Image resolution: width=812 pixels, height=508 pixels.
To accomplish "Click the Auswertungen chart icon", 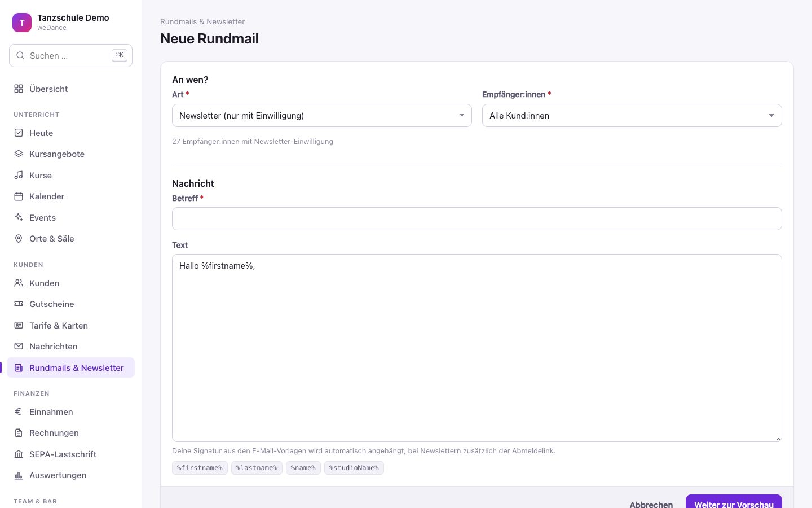I will tap(19, 475).
